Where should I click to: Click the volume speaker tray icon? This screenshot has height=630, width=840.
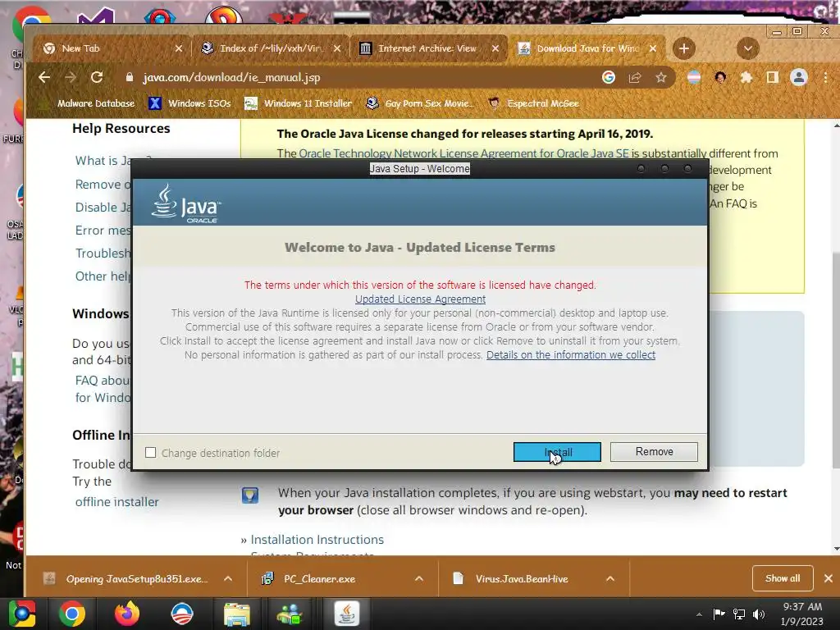[759, 614]
